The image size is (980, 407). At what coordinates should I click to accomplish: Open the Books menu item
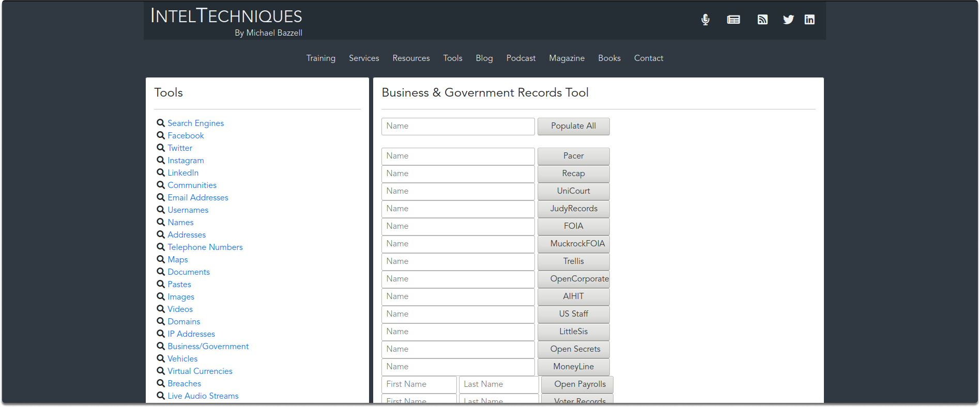[x=609, y=58]
